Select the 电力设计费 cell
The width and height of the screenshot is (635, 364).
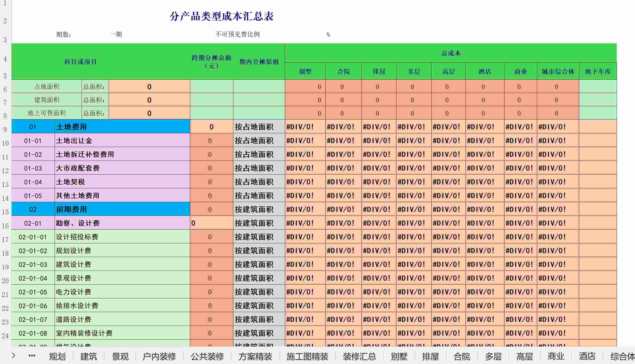[122, 292]
